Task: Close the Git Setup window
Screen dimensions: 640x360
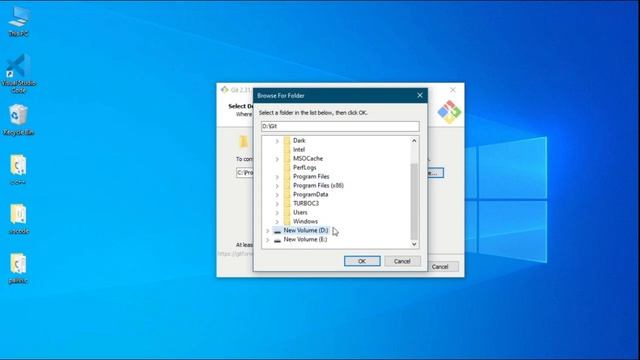Action: [453, 90]
